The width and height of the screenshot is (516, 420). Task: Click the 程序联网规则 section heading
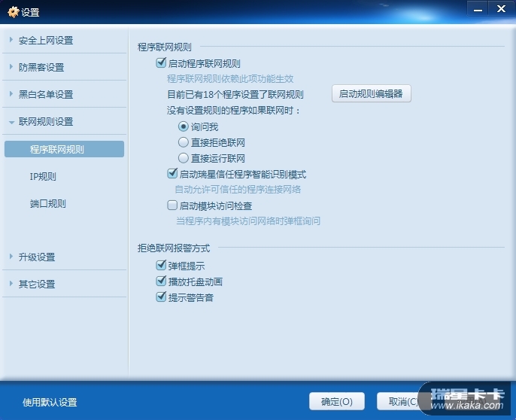point(164,47)
